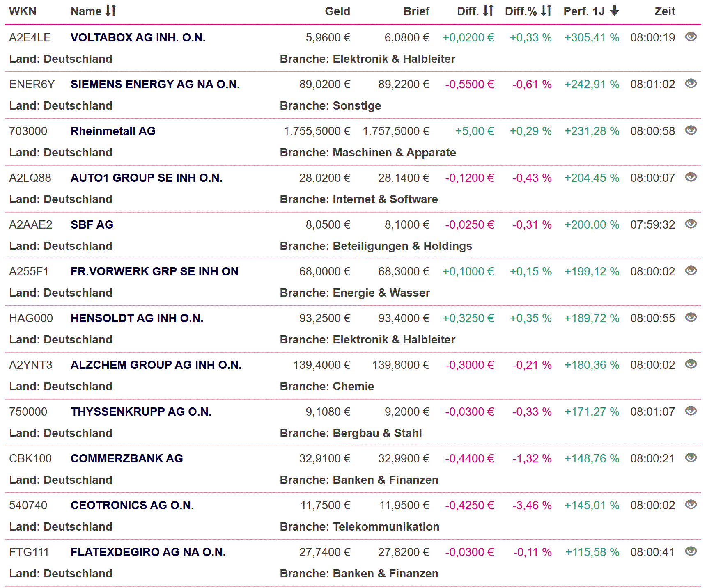Click the watchlist eye icon for VOLTABOX AG
Screen dimensions: 707x588
click(x=691, y=37)
